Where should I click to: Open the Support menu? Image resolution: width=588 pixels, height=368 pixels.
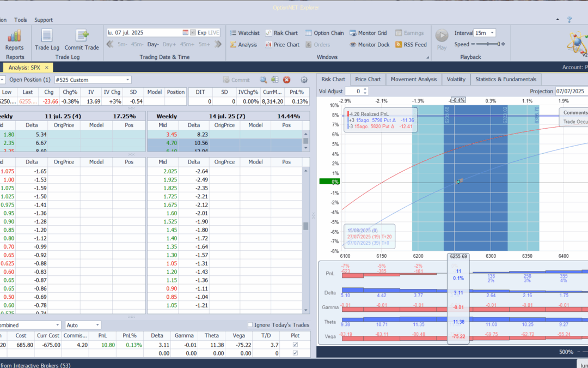44,20
